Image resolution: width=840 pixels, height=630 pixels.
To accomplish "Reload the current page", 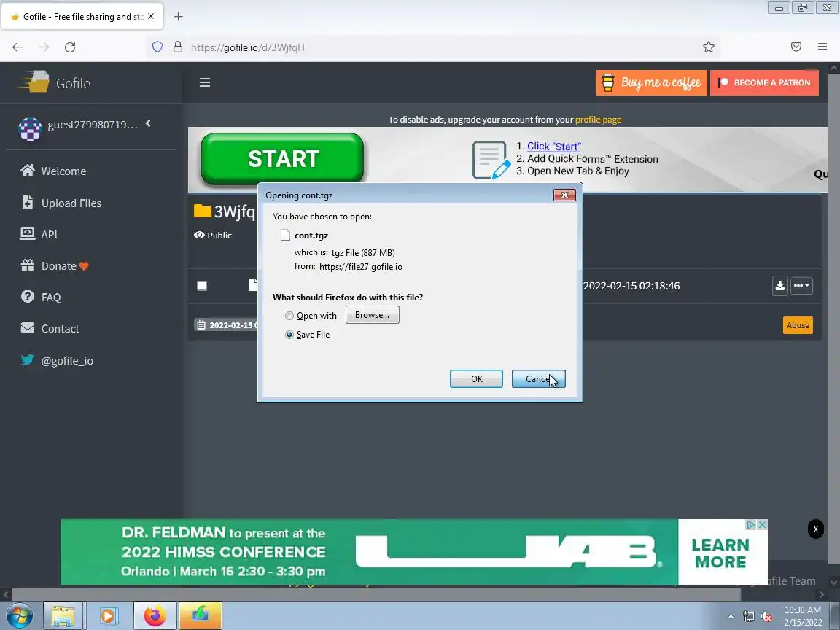I will [70, 47].
